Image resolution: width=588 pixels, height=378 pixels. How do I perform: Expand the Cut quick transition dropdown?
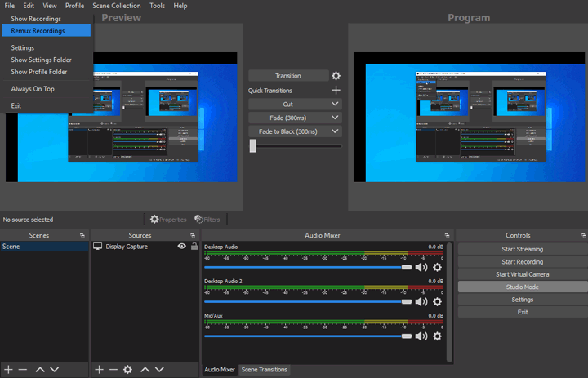(x=335, y=105)
